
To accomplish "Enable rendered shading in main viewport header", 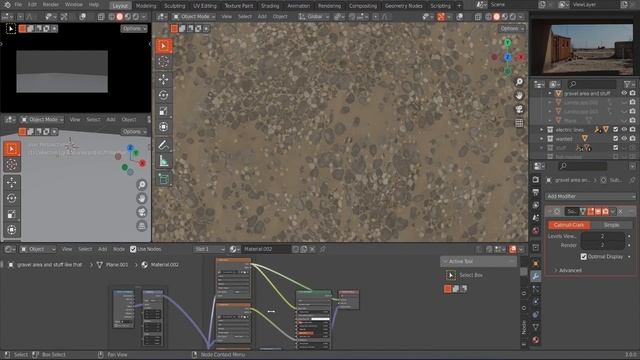I will [x=513, y=17].
